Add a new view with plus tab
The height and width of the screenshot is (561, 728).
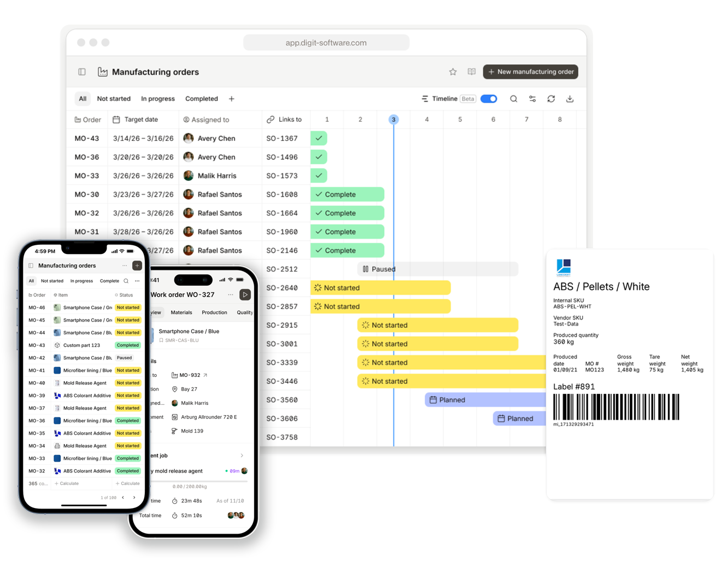[x=231, y=99]
